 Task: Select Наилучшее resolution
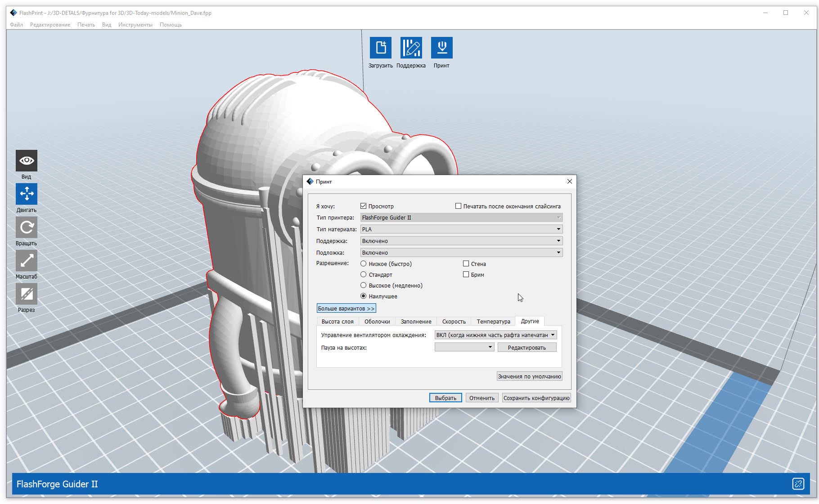364,296
